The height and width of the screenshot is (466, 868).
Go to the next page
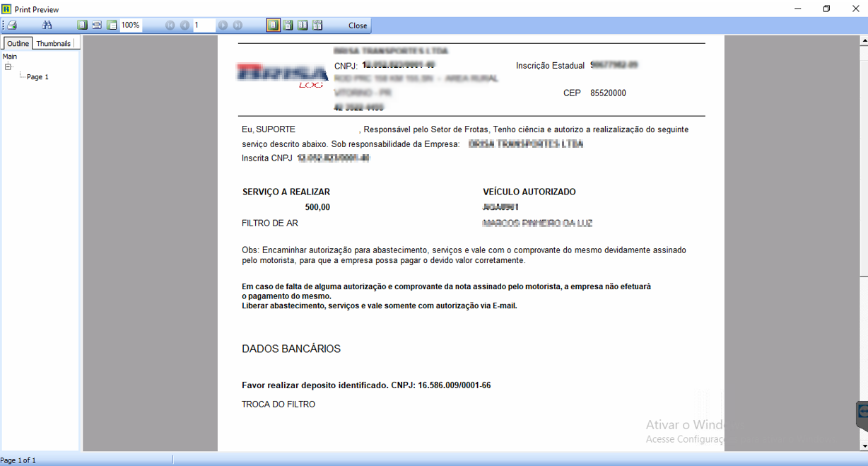(223, 25)
